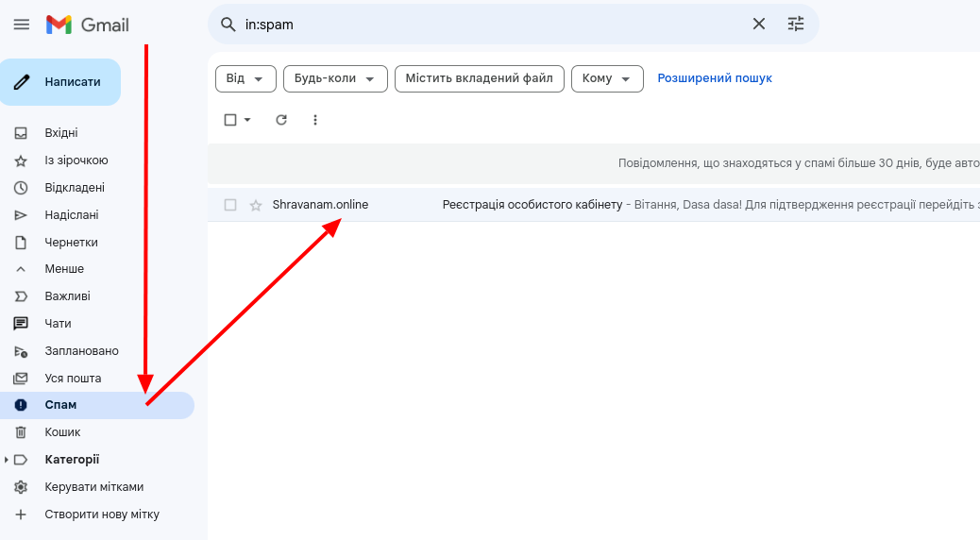Expand the Категорії section
980x540 pixels.
click(x=8, y=460)
